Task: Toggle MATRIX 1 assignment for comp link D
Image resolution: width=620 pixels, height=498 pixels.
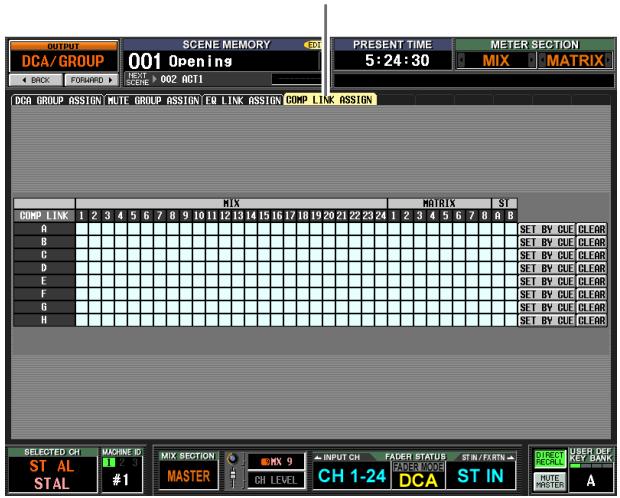Action: pyautogui.click(x=394, y=268)
